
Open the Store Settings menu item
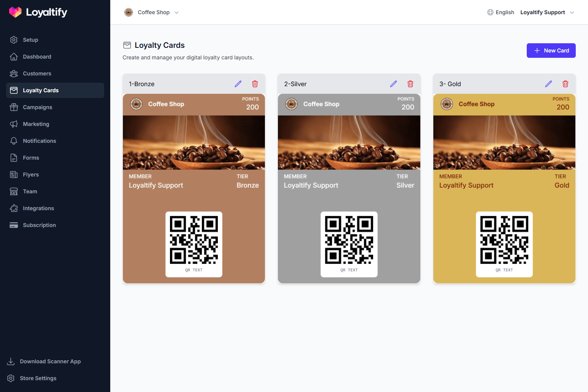38,378
